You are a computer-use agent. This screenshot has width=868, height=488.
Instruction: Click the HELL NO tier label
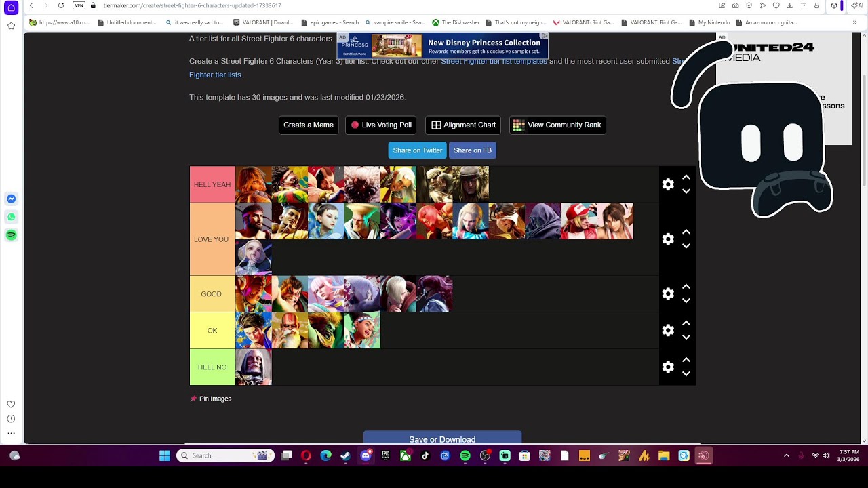[x=212, y=367]
